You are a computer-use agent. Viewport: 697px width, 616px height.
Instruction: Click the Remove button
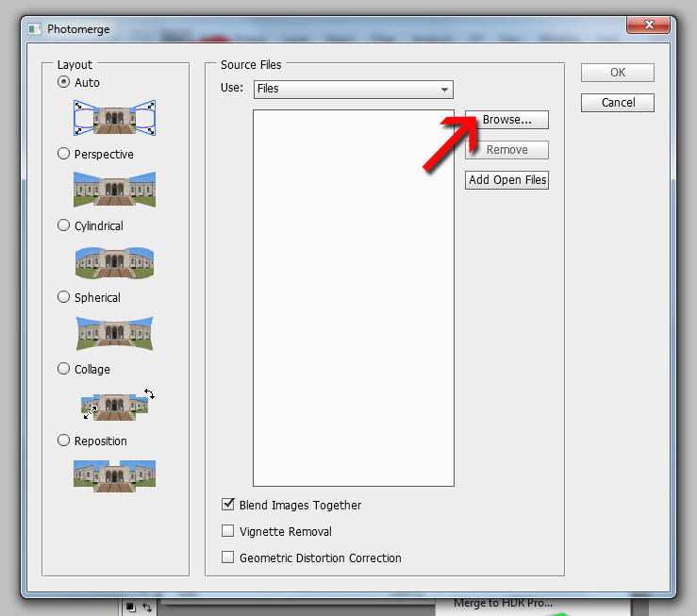tap(506, 150)
